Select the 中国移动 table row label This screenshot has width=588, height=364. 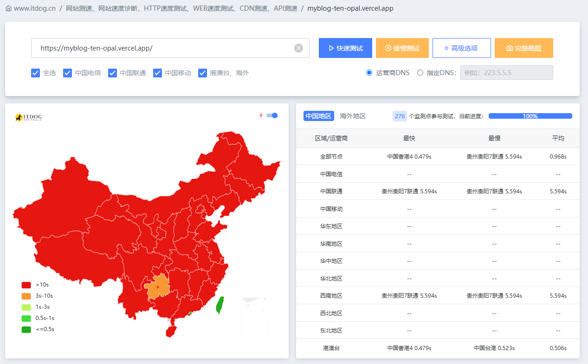[331, 209]
